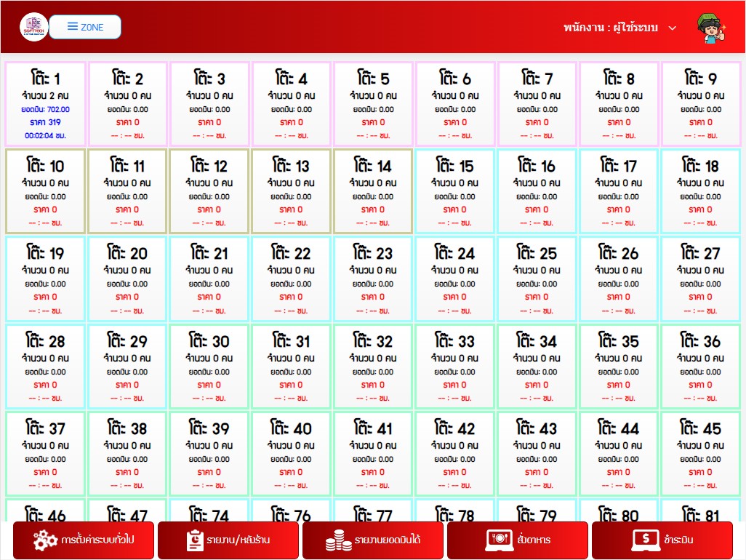Click the user avatar cartoon icon
The width and height of the screenshot is (746, 560).
pos(710,28)
